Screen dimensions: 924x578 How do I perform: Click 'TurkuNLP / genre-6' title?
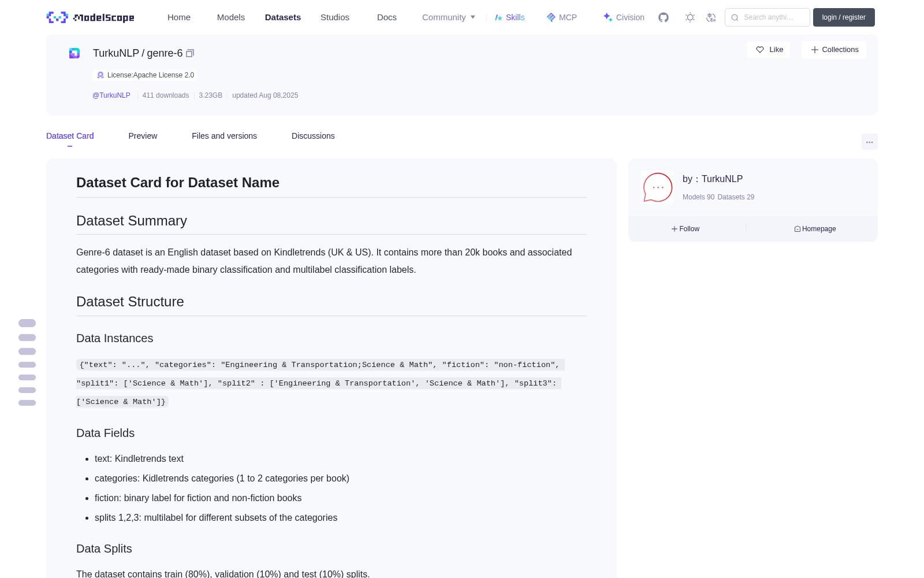(x=138, y=53)
